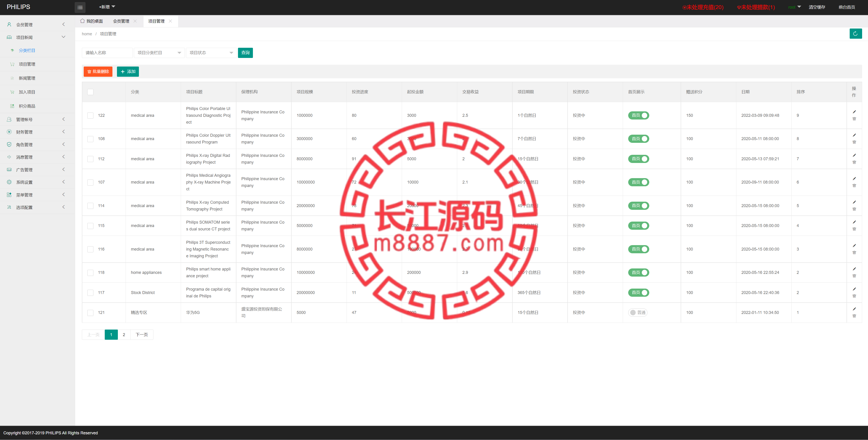The height and width of the screenshot is (440, 868).
Task: Switch to 会员管理 tab
Action: tap(121, 21)
